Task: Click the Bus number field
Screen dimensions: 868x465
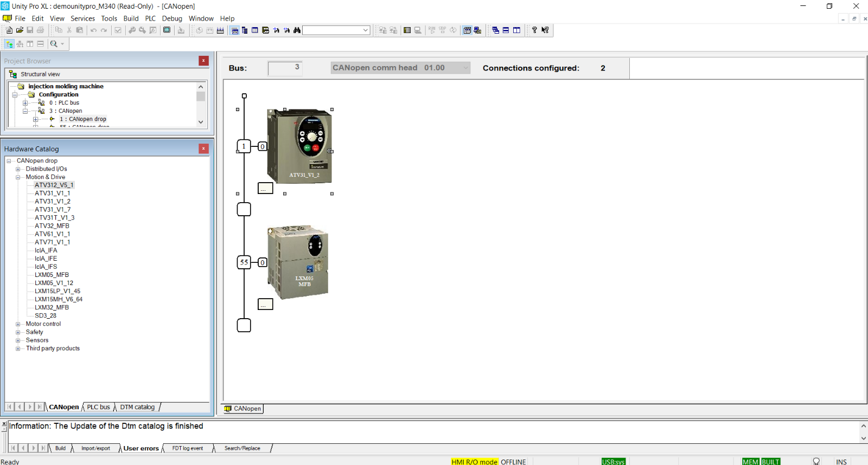Action: 285,68
